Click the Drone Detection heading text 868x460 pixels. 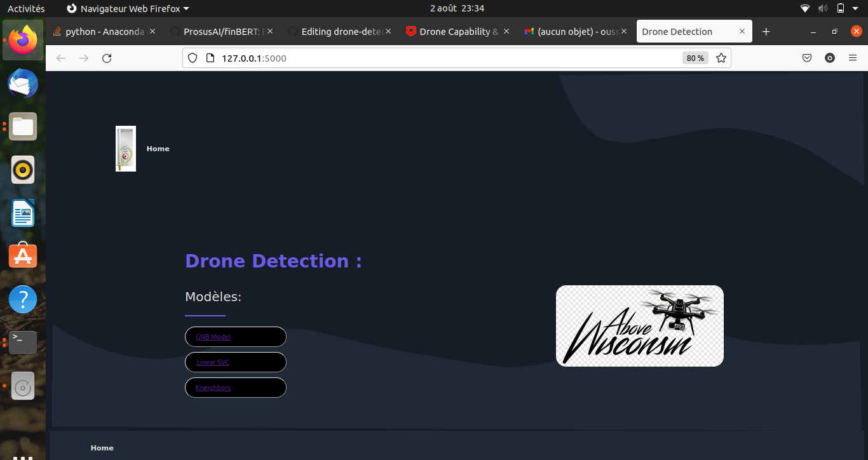(273, 261)
